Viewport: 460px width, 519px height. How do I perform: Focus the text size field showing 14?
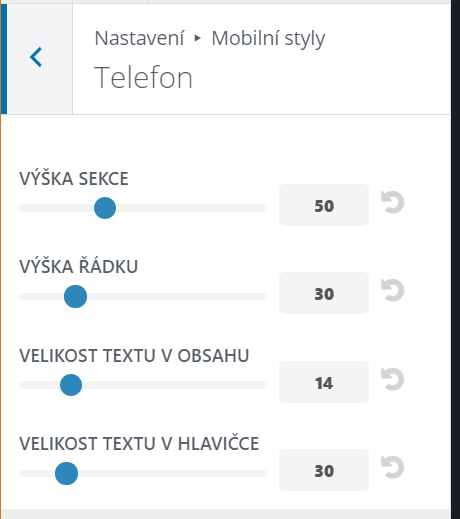[324, 382]
